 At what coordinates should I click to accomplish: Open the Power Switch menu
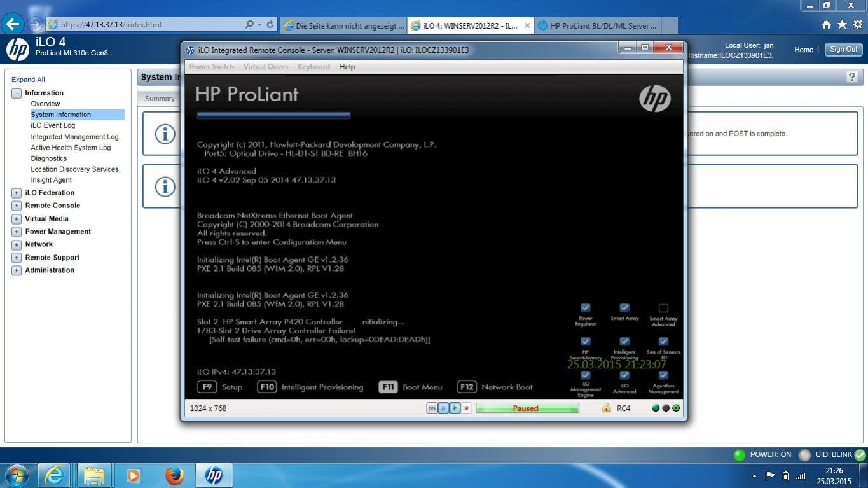(212, 67)
